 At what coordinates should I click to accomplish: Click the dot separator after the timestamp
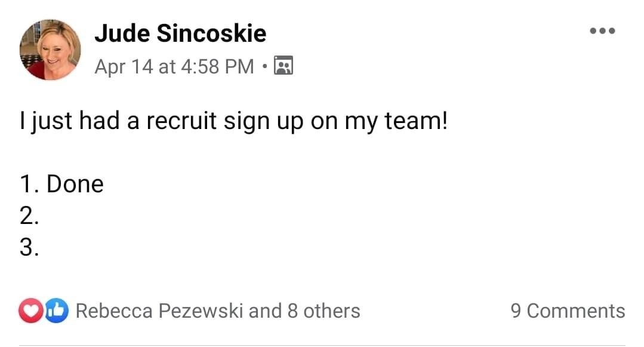[264, 66]
